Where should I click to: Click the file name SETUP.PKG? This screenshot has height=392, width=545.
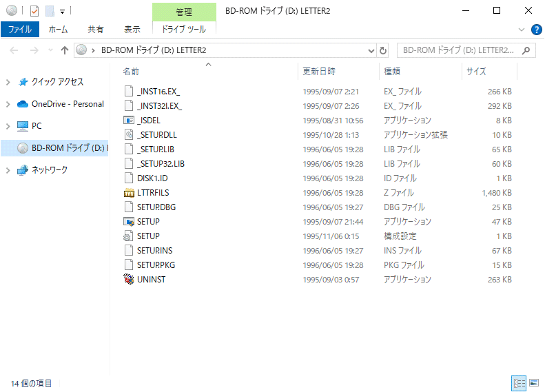[156, 265]
